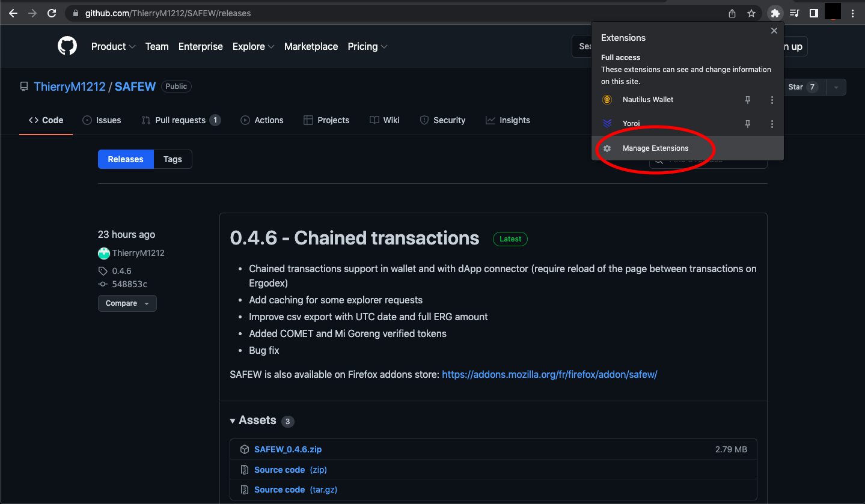Image resolution: width=865 pixels, height=504 pixels.
Task: Click the Extensions puzzle piece icon
Action: (775, 13)
